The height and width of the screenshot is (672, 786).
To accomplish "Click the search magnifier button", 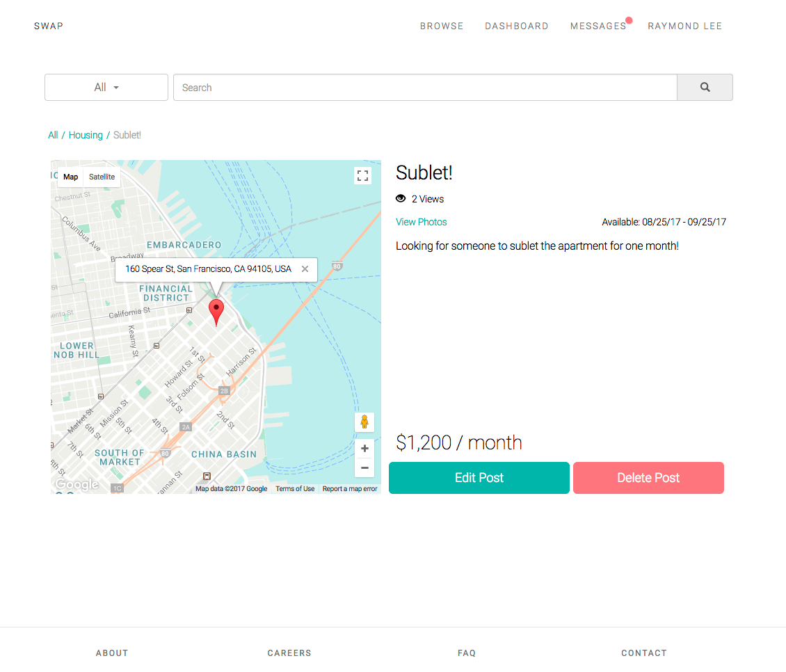I will [705, 87].
